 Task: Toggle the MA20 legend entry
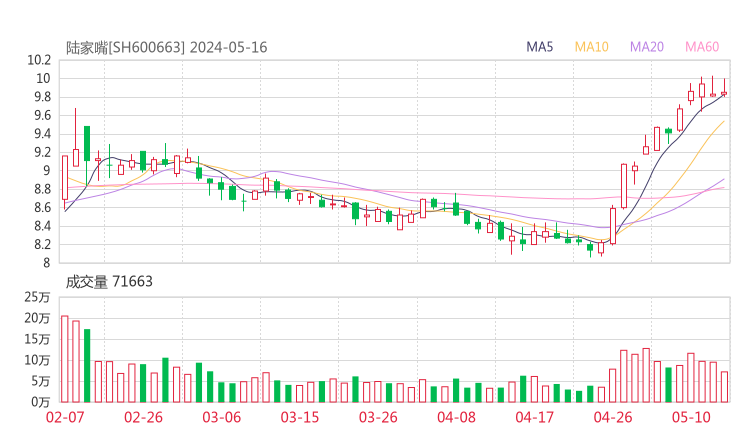pyautogui.click(x=647, y=47)
